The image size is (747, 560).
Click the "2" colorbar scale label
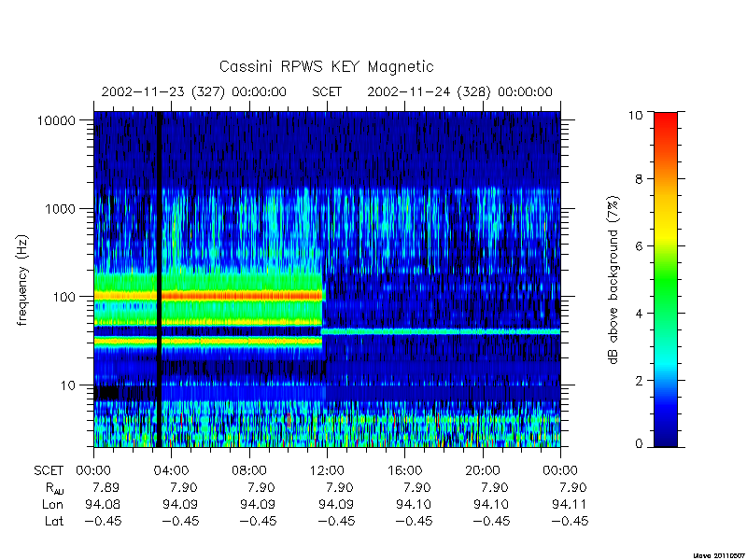pyautogui.click(x=639, y=381)
